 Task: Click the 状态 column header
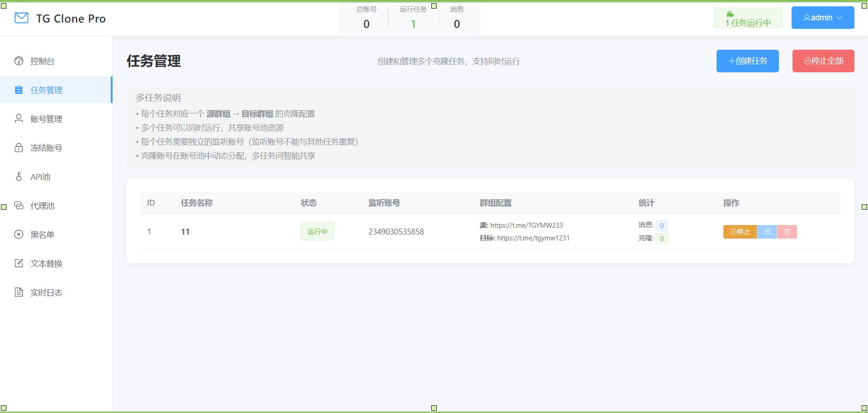309,203
